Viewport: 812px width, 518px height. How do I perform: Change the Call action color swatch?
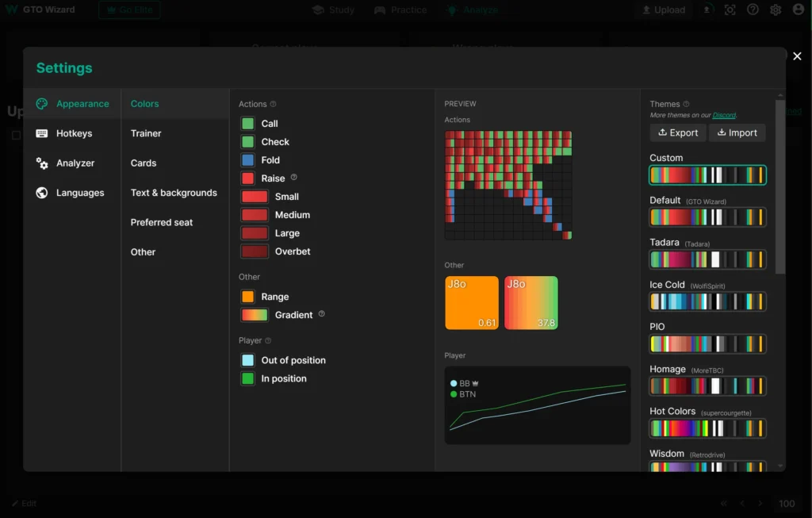[248, 124]
